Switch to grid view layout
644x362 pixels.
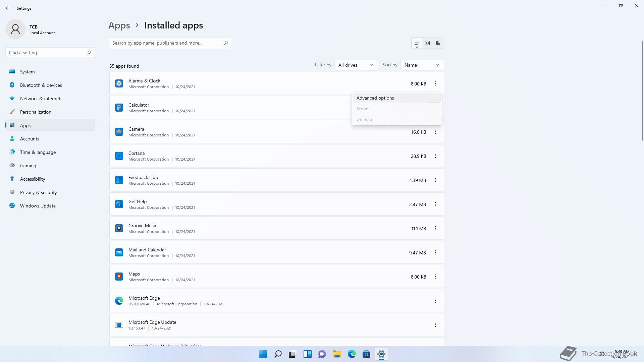[428, 43]
